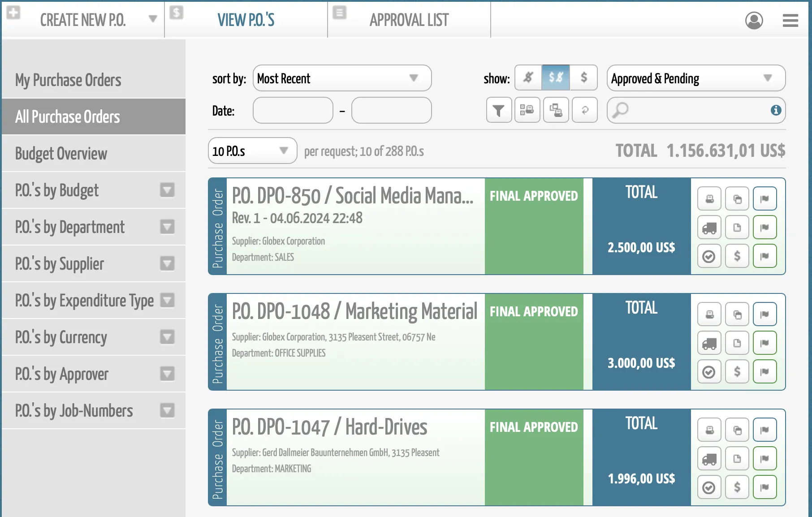Open the filter funnel icon
Image resolution: width=812 pixels, height=517 pixels.
pos(498,110)
